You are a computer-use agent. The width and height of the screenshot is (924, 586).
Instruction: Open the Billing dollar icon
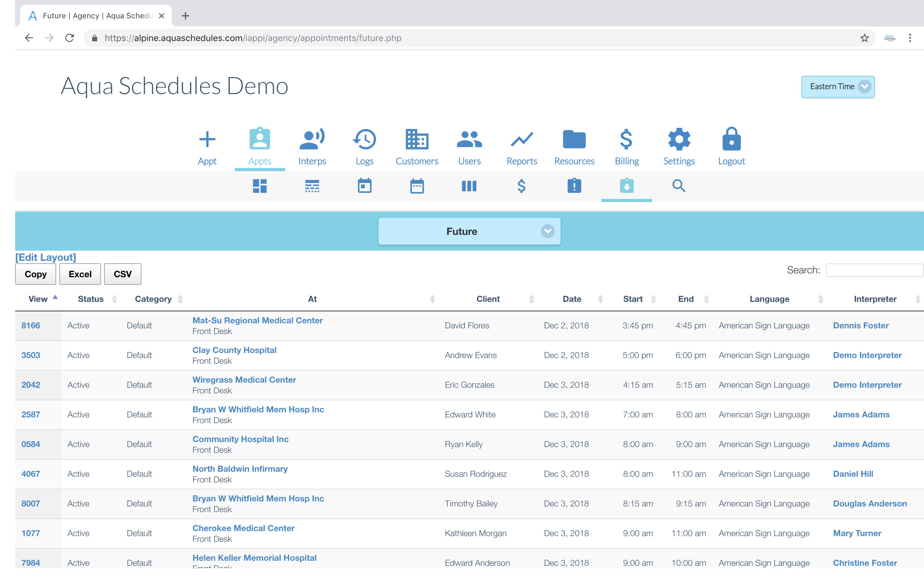pyautogui.click(x=626, y=139)
